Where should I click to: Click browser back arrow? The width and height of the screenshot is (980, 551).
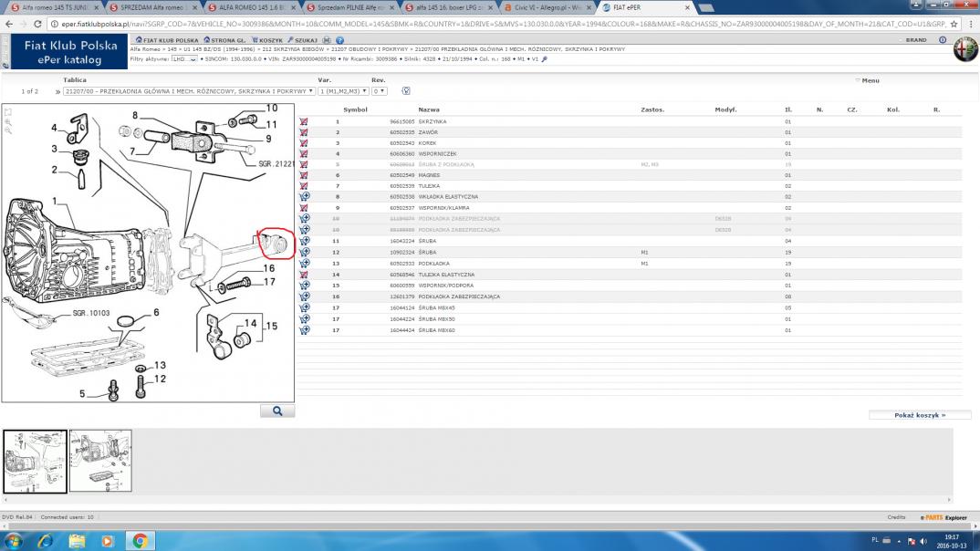tap(9, 24)
